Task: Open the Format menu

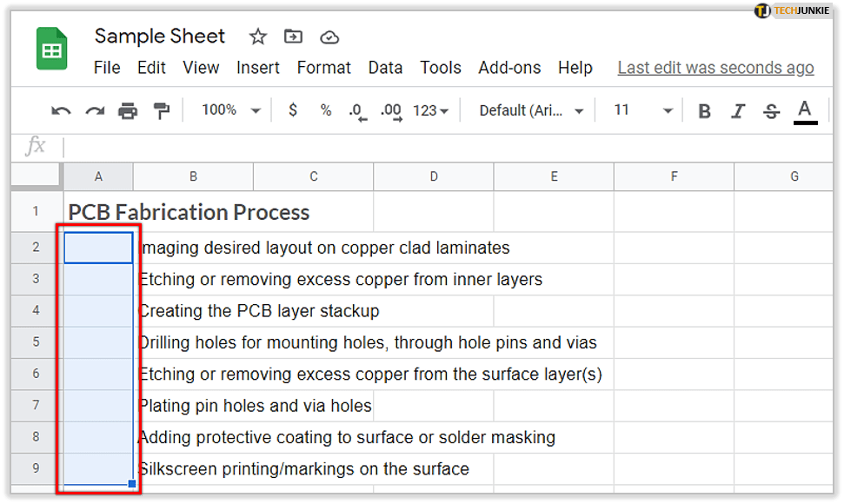Action: click(x=323, y=68)
